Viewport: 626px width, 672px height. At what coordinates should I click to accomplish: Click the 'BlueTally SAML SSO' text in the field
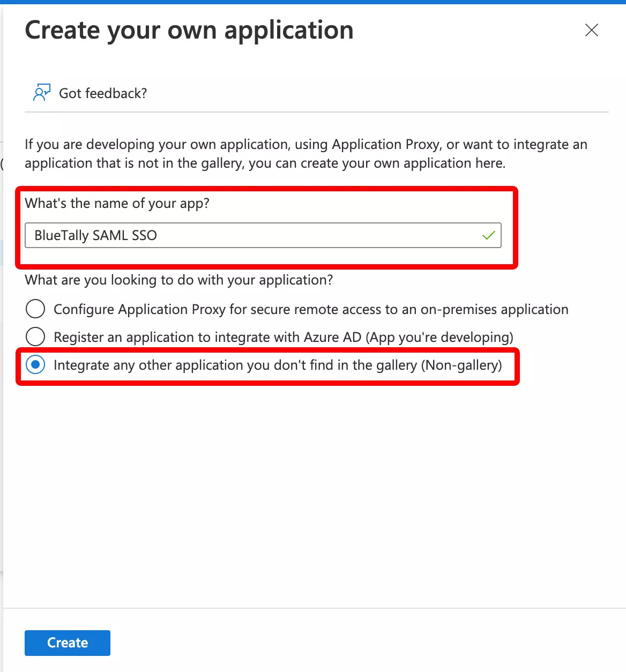click(96, 235)
